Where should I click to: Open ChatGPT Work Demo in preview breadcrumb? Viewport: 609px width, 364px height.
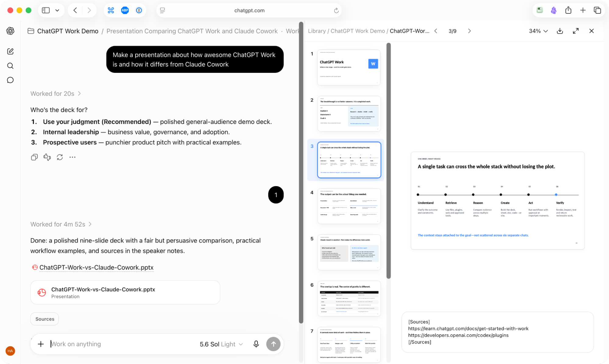(x=358, y=31)
